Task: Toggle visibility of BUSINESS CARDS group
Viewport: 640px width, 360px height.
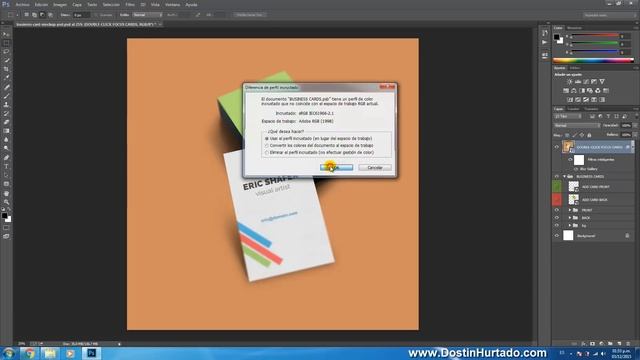Action: (556, 177)
